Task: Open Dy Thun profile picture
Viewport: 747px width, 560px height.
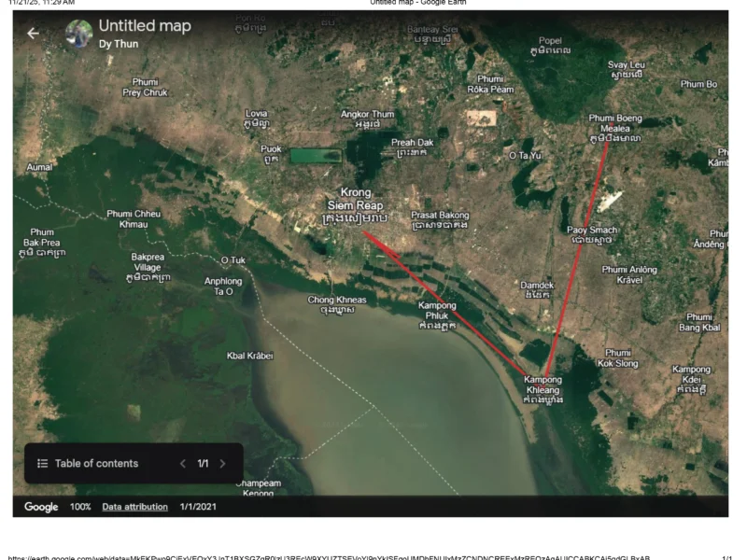Action: coord(78,34)
